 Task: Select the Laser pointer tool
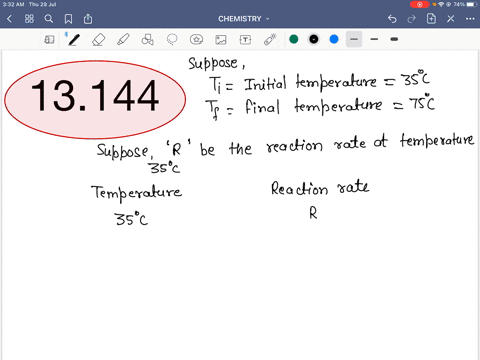tap(270, 39)
